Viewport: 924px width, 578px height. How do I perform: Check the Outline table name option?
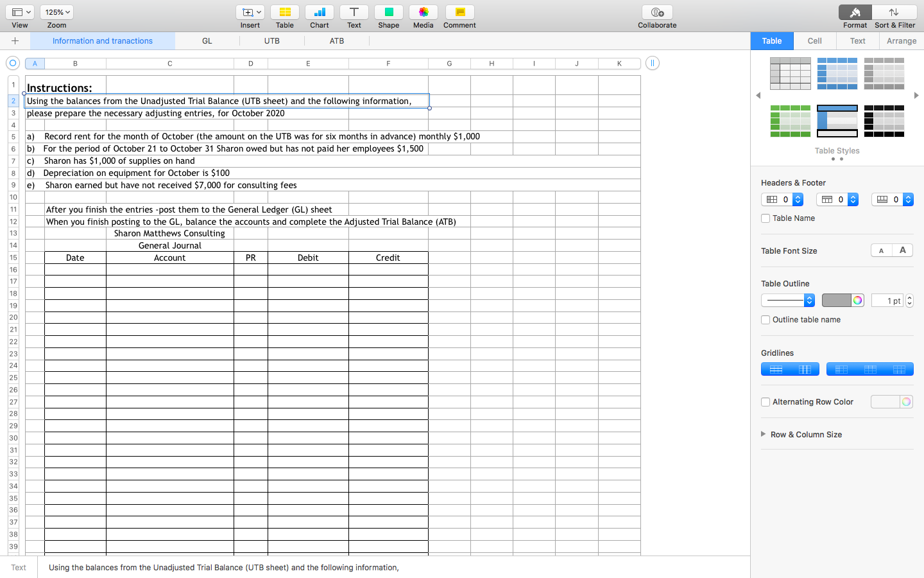coord(765,319)
